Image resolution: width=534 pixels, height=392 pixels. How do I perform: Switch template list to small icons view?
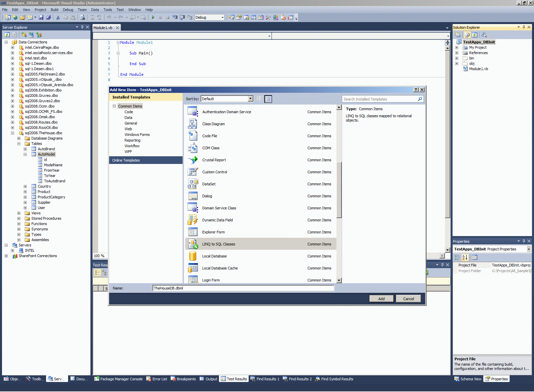(x=260, y=99)
